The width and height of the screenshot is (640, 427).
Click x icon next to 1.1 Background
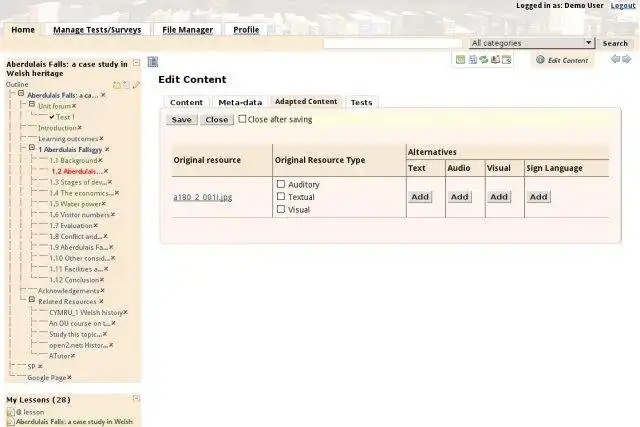pos(100,160)
